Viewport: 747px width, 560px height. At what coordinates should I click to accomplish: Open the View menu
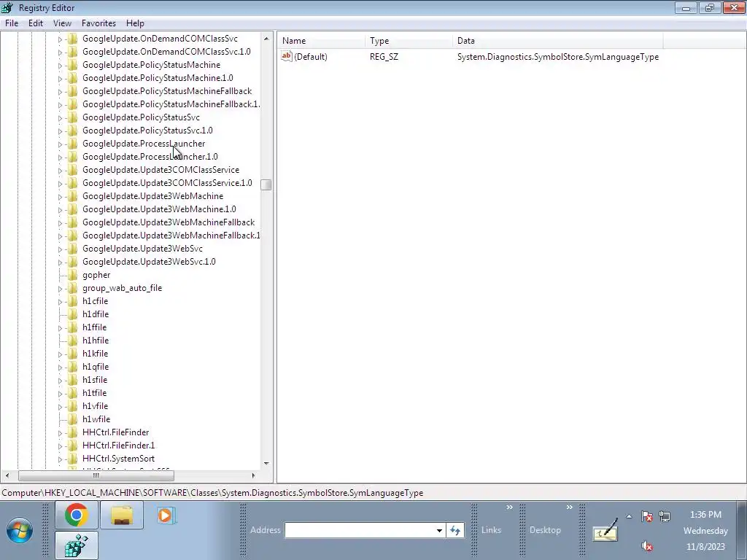pos(62,23)
